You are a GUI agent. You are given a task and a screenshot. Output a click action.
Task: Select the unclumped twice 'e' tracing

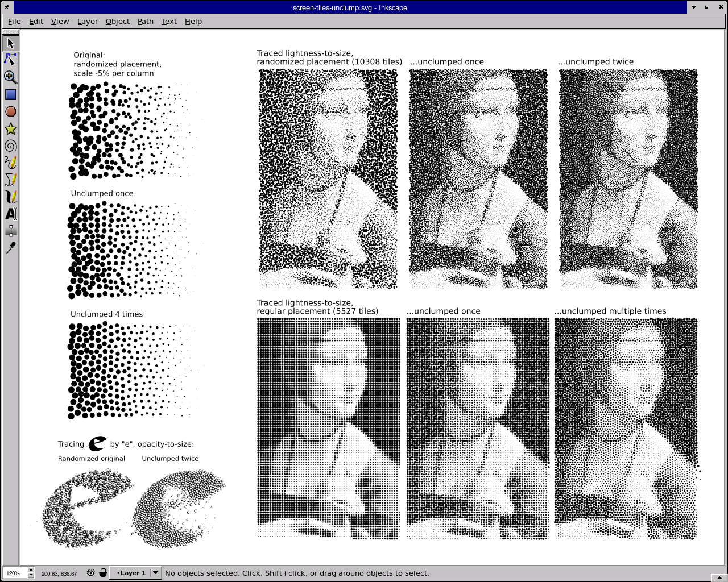[179, 508]
